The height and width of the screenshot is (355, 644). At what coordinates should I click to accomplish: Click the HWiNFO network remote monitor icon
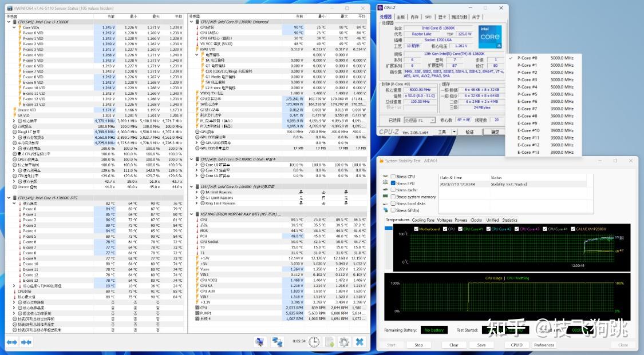(277, 342)
